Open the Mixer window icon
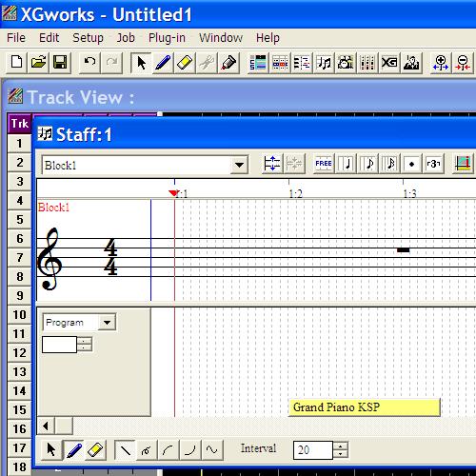This screenshot has height=476, width=476. (367, 63)
